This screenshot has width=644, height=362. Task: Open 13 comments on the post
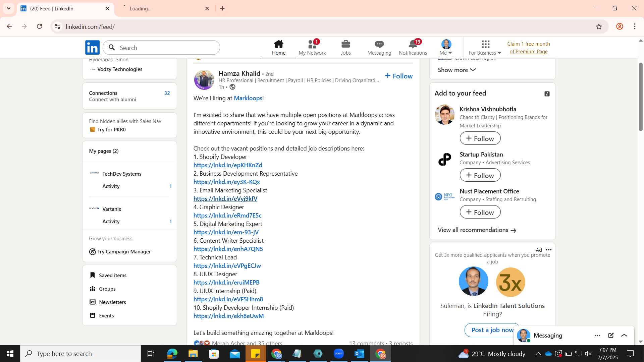pyautogui.click(x=367, y=343)
